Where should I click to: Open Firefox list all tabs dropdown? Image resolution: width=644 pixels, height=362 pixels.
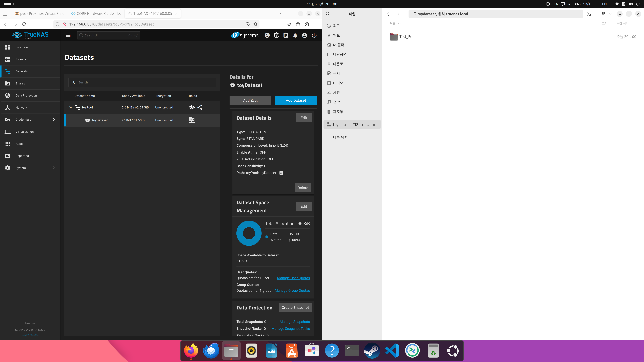click(281, 13)
